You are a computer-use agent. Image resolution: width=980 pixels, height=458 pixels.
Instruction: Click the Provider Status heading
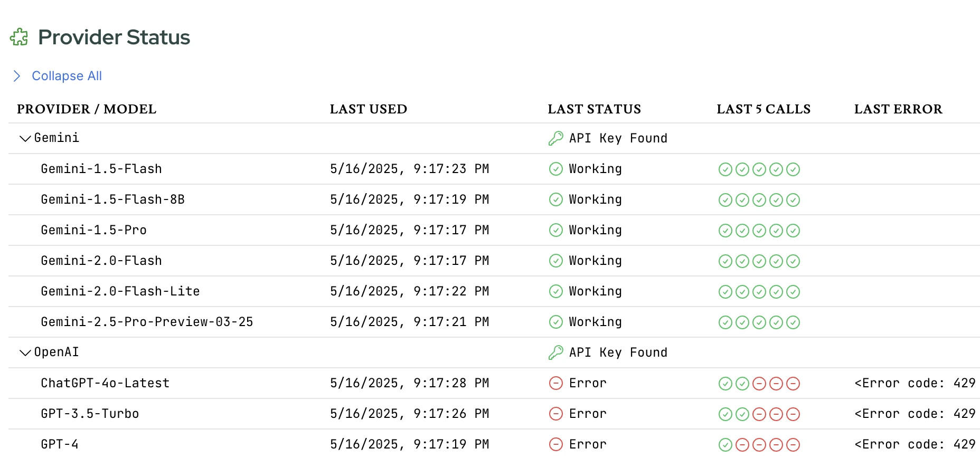(x=114, y=37)
